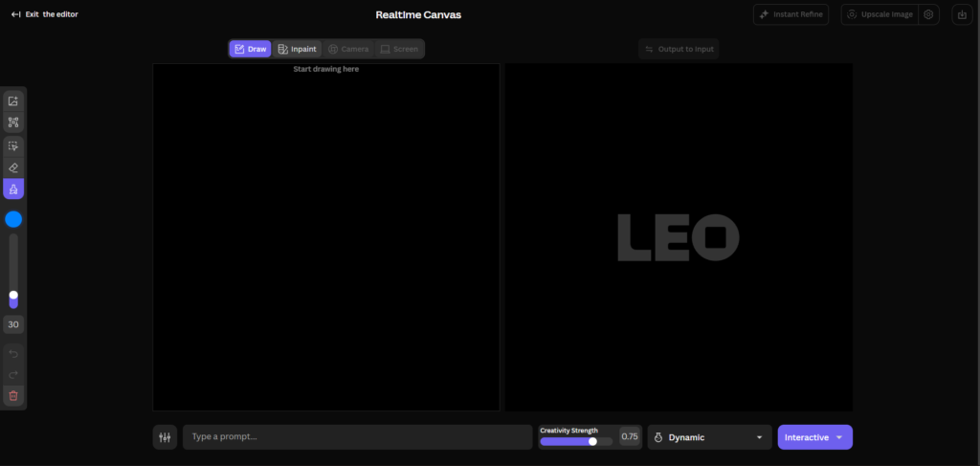Open the Dynamic style dropdown

(710, 437)
